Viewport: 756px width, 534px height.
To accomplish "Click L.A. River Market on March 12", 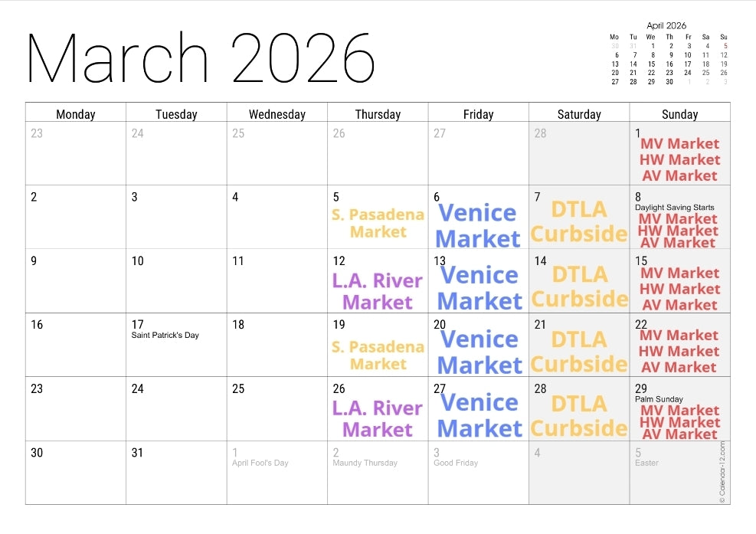I will pos(378,291).
